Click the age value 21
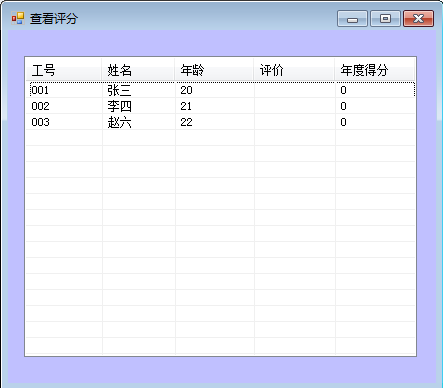The width and height of the screenshot is (443, 388). 186,106
